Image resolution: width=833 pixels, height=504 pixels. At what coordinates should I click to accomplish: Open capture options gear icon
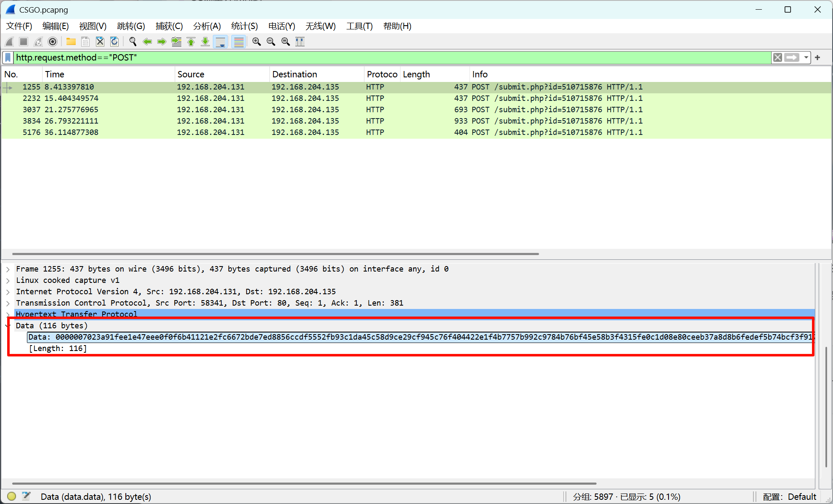click(x=53, y=42)
